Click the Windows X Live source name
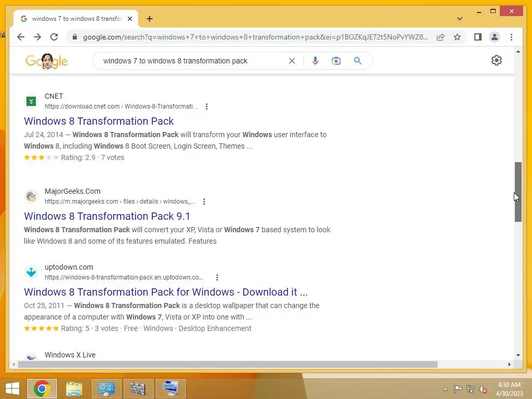The width and height of the screenshot is (532, 399). pos(70,355)
